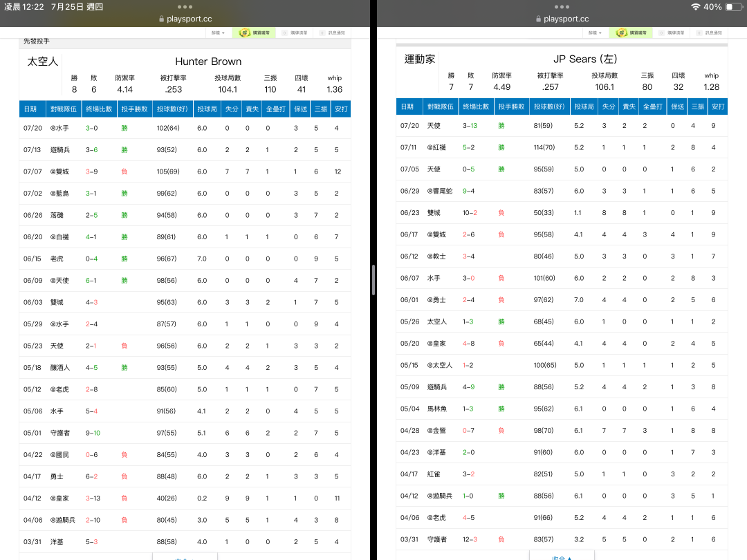Select Hunter Brown's 04/12 @皇家 game row
This screenshot has width=747, height=560.
[x=185, y=498]
